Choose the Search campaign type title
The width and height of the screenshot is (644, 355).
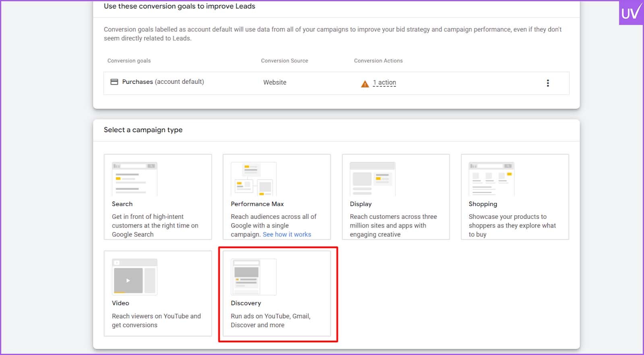pos(122,204)
